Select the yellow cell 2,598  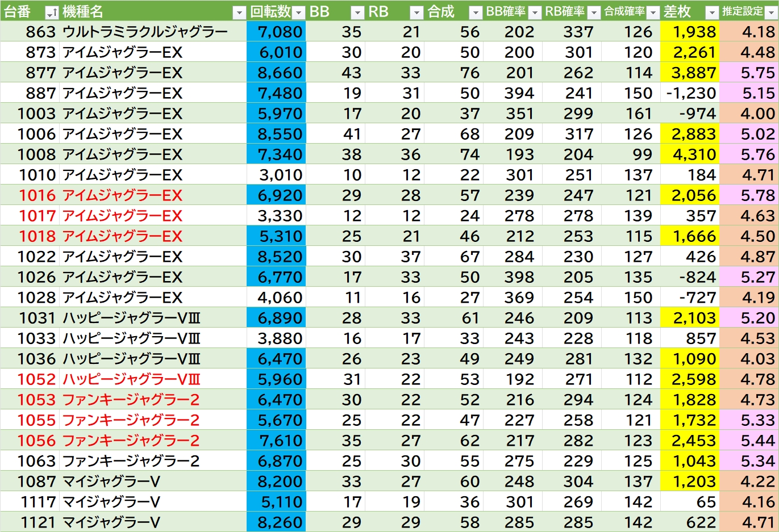point(690,379)
